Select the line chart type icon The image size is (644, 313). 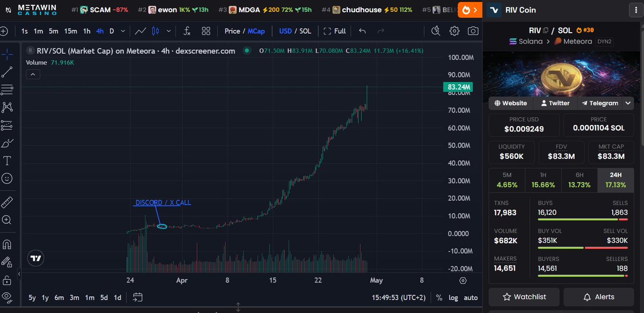[x=141, y=31]
